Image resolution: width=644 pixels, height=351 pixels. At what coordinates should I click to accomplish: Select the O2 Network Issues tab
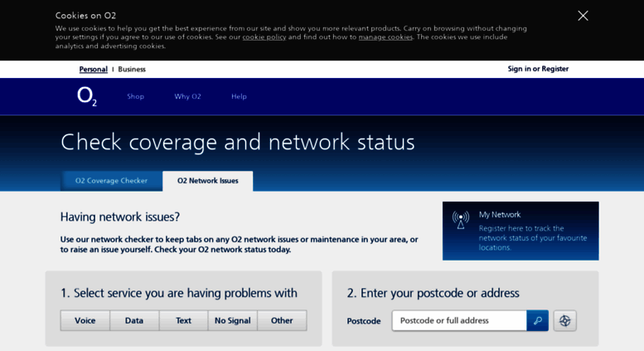[208, 181]
